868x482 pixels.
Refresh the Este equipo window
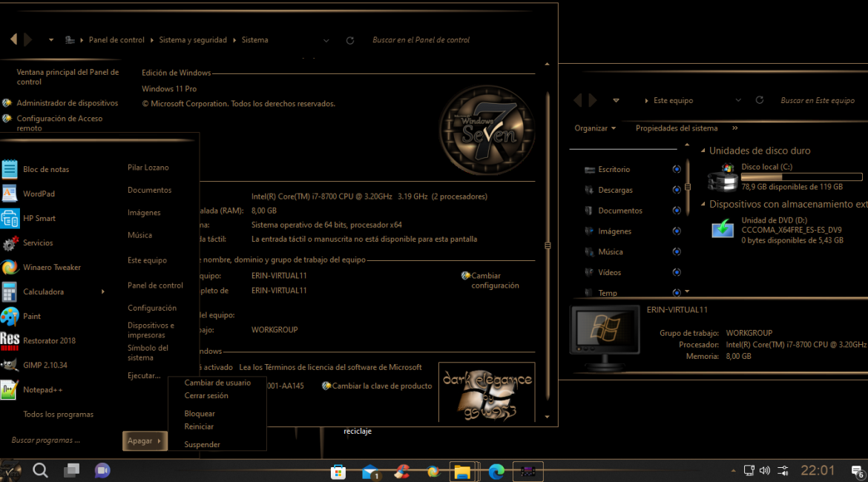(759, 100)
